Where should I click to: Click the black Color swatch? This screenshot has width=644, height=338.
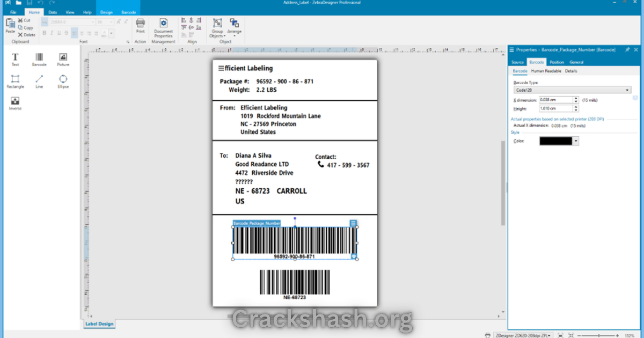[x=556, y=141]
